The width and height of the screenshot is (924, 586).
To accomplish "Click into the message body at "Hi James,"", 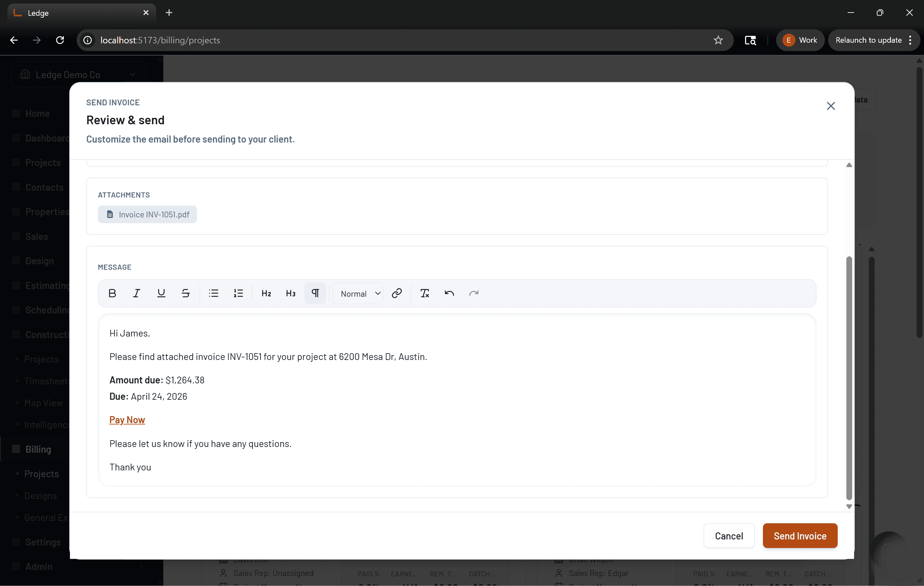I will pyautogui.click(x=130, y=333).
